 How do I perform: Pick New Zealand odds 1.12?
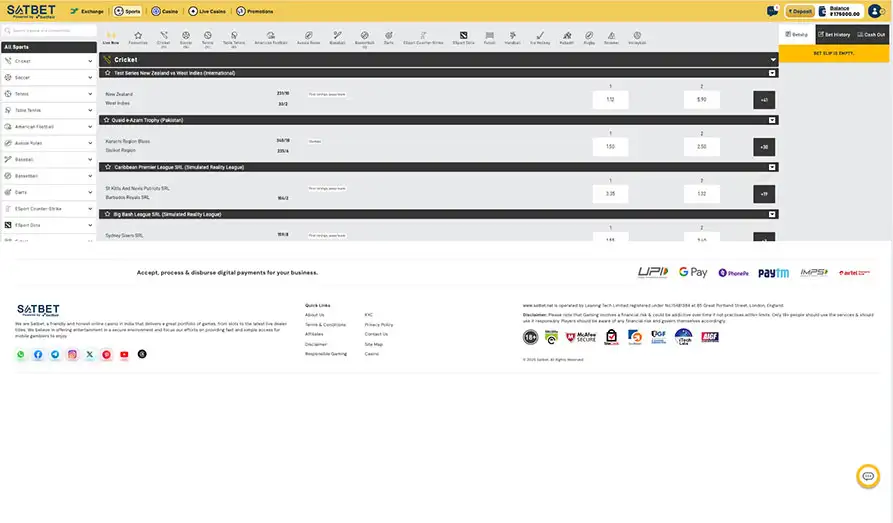[610, 100]
